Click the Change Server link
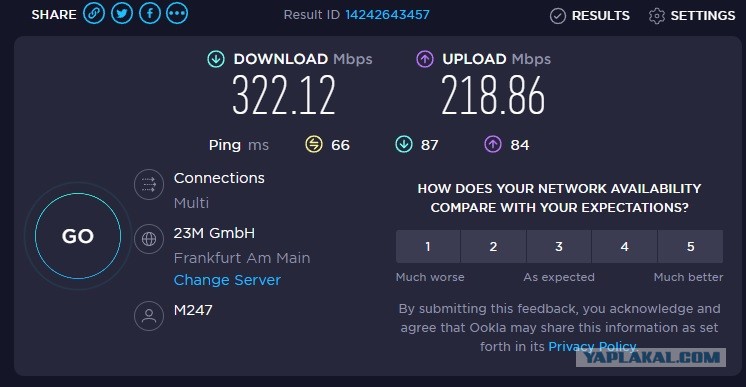This screenshot has height=387, width=746. (x=227, y=280)
